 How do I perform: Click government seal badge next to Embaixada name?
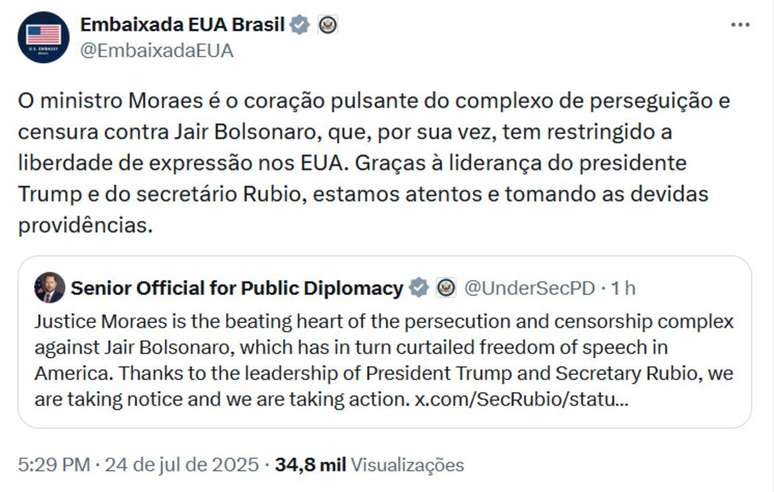point(327,24)
